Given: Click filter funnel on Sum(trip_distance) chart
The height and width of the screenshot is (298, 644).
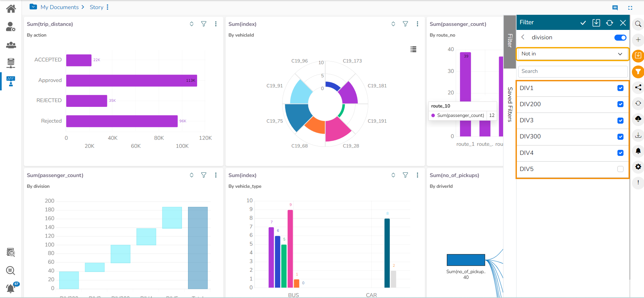Looking at the screenshot, I should [x=204, y=24].
